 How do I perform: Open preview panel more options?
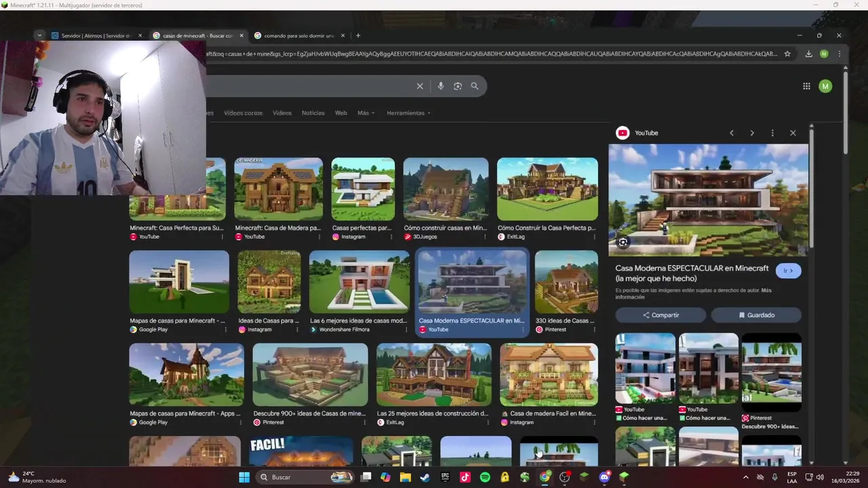(x=772, y=133)
